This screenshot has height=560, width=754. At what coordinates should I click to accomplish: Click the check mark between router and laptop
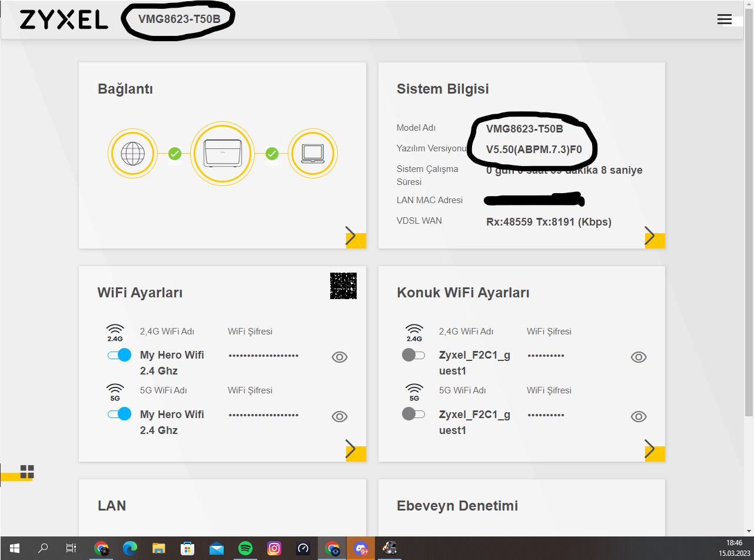click(272, 154)
